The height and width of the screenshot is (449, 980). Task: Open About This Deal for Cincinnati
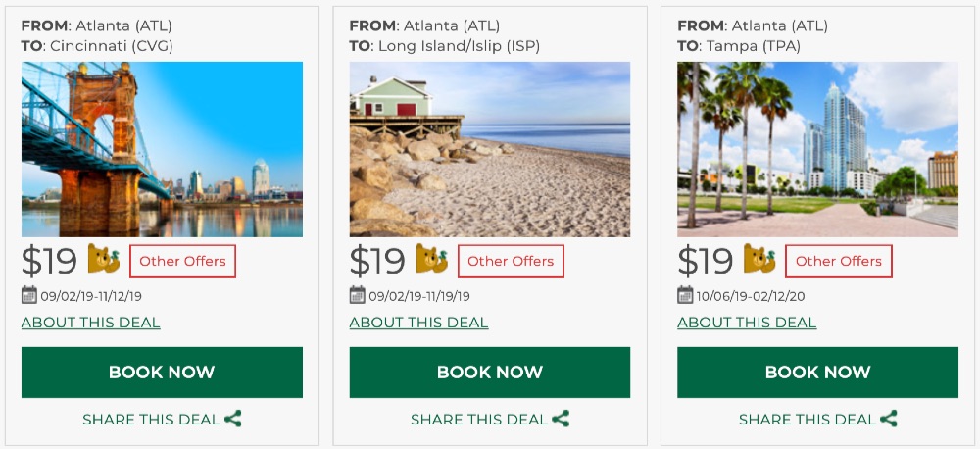pos(90,323)
